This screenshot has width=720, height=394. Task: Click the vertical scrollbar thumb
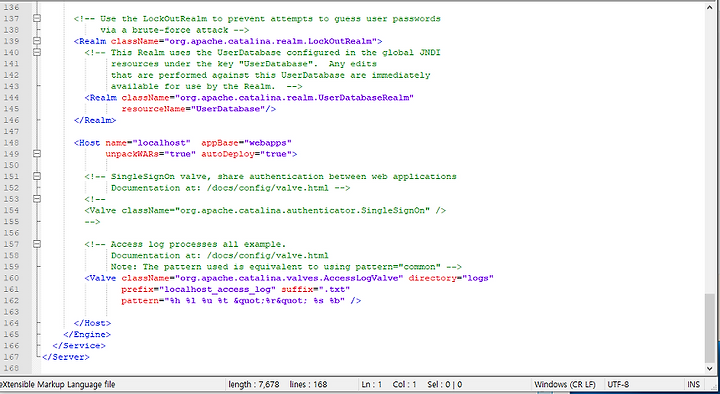point(709,328)
